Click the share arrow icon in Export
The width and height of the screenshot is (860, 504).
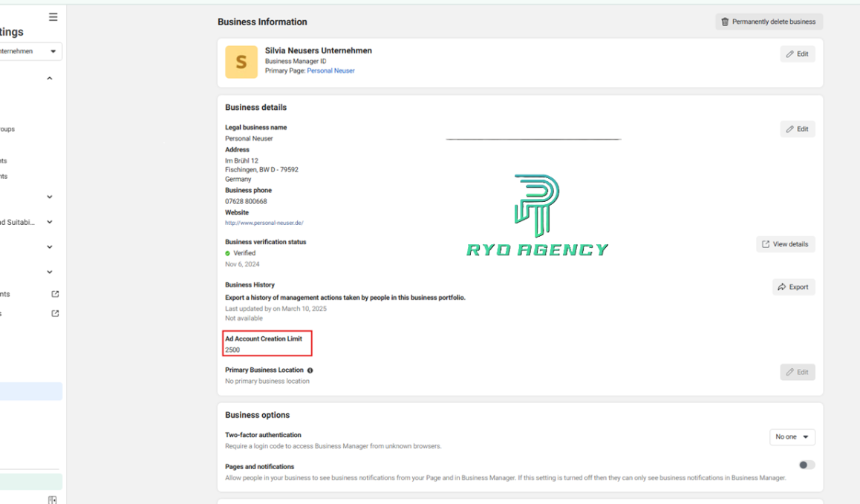tap(781, 287)
